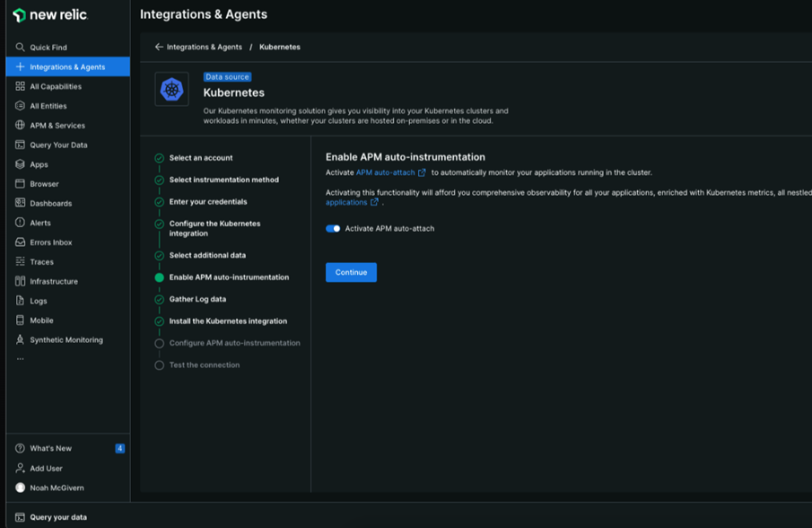Viewport: 812px width, 528px height.
Task: Click the Kubernetes breadcrumb text
Action: pos(280,47)
